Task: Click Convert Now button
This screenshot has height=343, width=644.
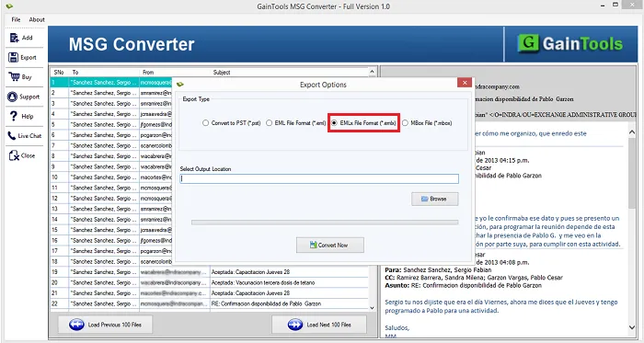Action: pos(329,245)
